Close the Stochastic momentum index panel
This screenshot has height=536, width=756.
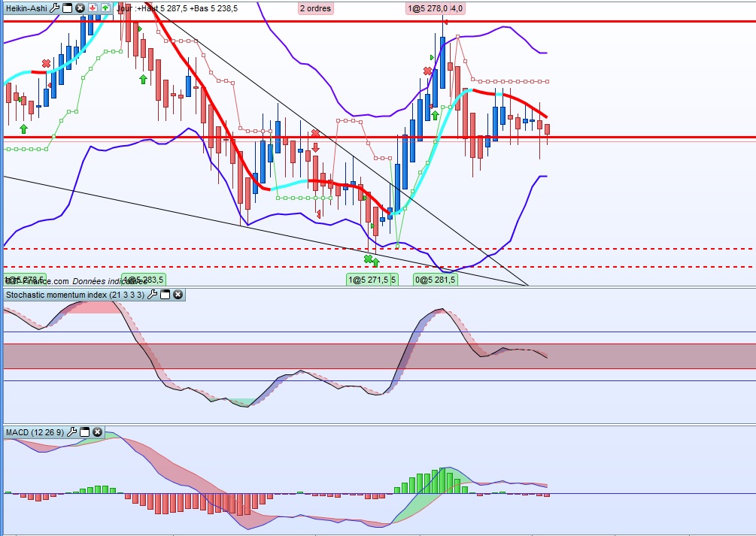[178, 295]
